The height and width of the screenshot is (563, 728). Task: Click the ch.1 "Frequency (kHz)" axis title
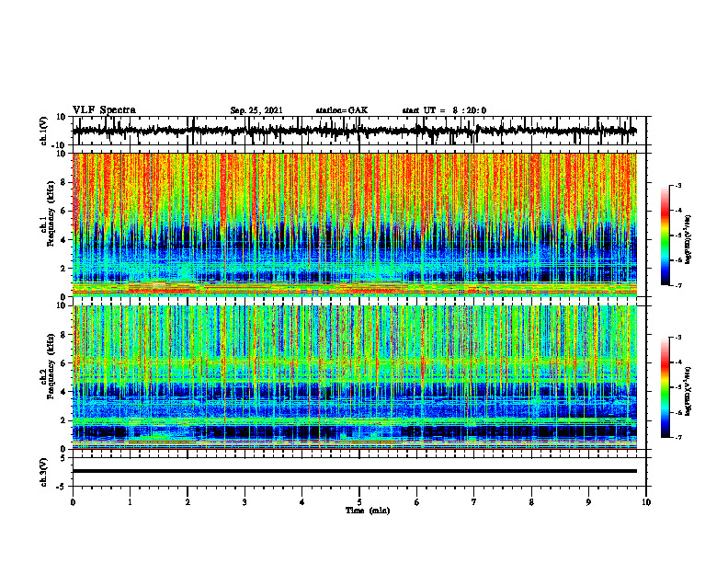51,214
